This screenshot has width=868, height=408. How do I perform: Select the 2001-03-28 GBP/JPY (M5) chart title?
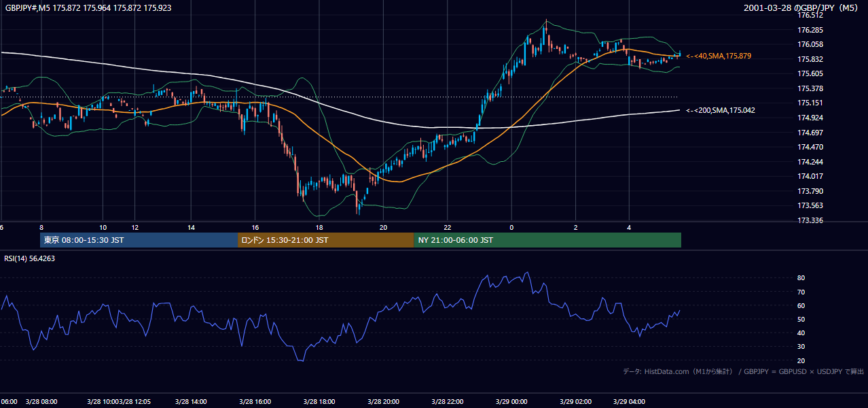(x=801, y=7)
